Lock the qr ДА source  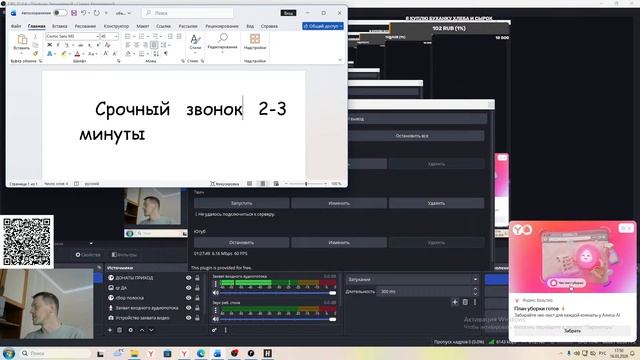tap(197, 288)
